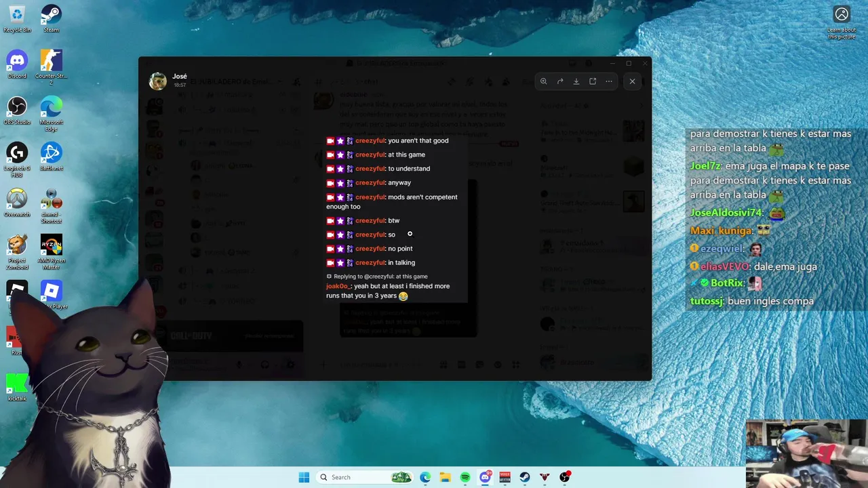Open File Explorer from the taskbar
This screenshot has width=868, height=488.
tap(445, 477)
